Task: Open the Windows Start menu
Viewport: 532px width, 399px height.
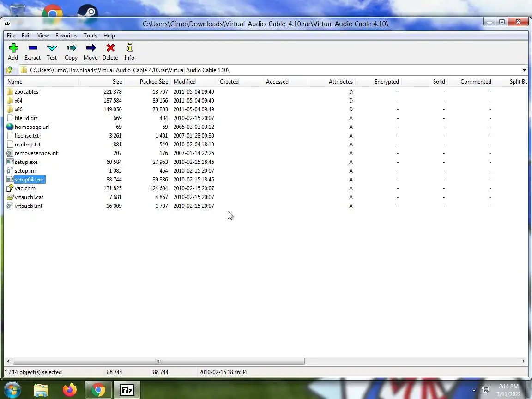Action: [x=12, y=390]
